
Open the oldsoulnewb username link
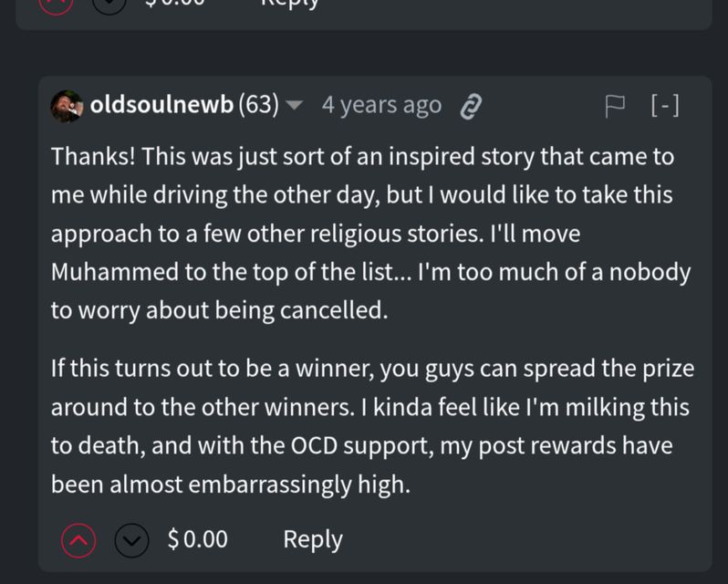161,105
